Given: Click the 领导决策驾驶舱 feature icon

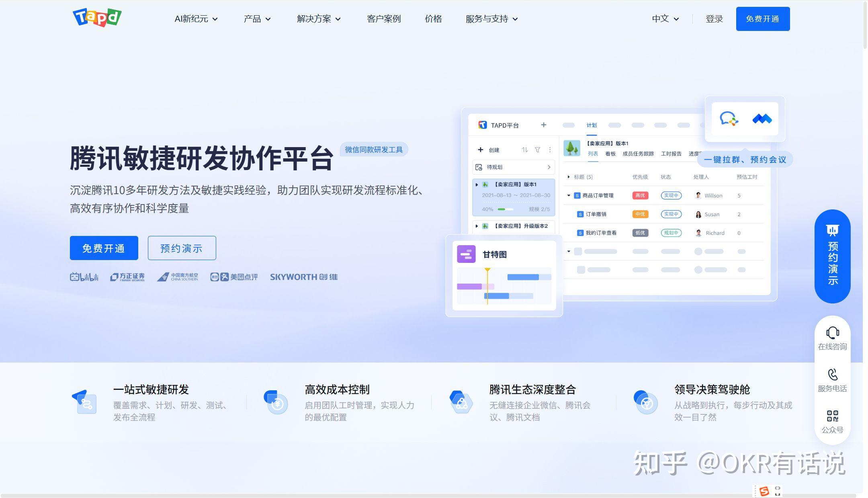Looking at the screenshot, I should pyautogui.click(x=646, y=402).
